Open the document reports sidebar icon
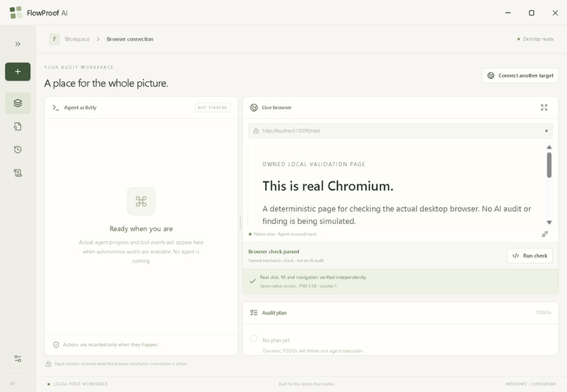Image resolution: width=567 pixels, height=392 pixels. (18, 126)
